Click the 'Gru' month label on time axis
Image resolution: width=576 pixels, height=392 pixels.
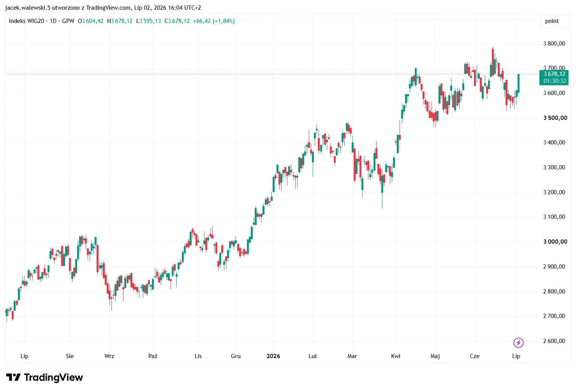(x=236, y=356)
